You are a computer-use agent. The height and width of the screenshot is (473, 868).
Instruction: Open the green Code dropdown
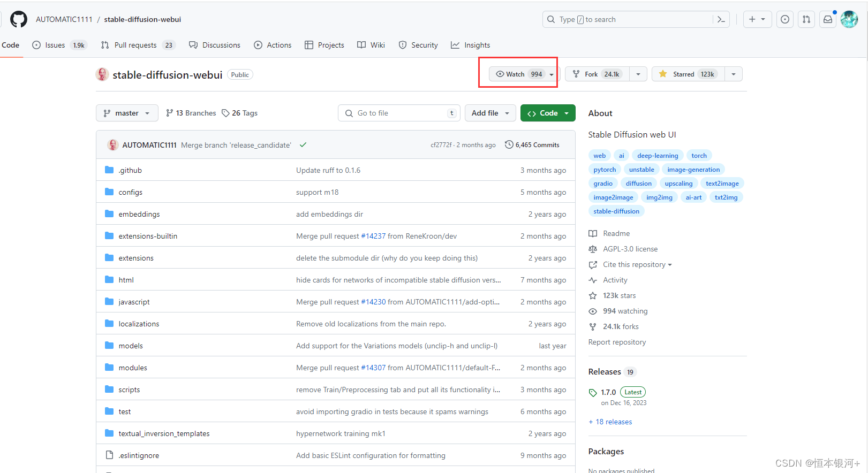[548, 113]
